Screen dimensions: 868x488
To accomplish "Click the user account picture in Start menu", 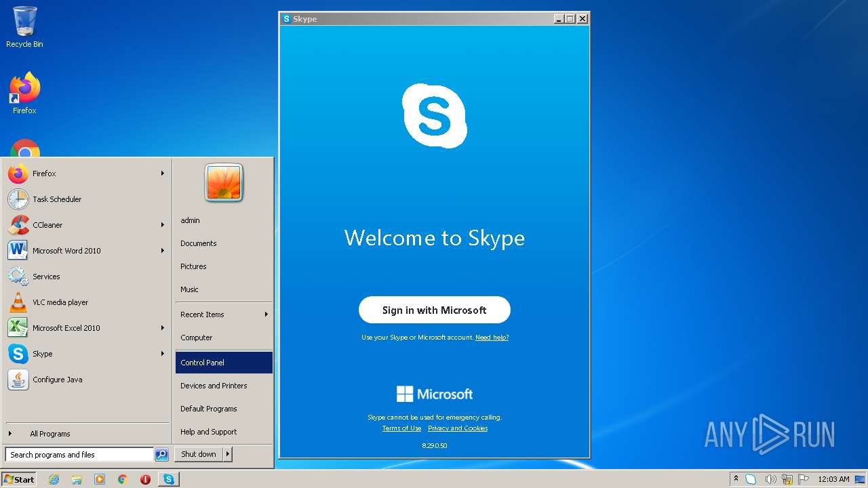I will [224, 183].
